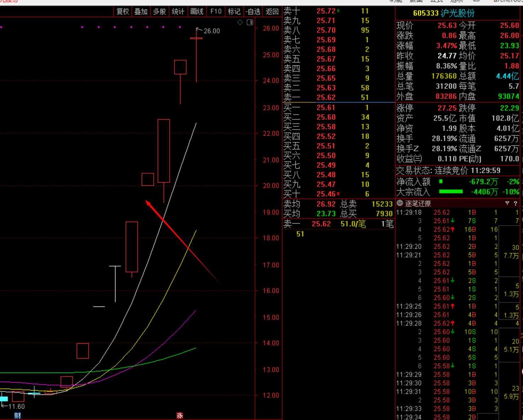Click the 最高 value 26.00
The image size is (523, 420).
[x=509, y=36]
